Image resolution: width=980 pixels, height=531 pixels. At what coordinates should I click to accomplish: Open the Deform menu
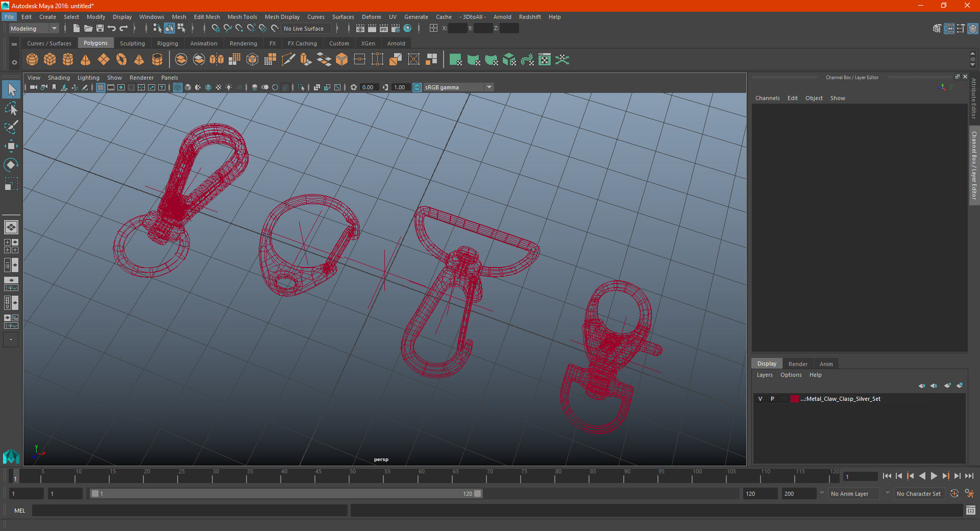pyautogui.click(x=372, y=17)
